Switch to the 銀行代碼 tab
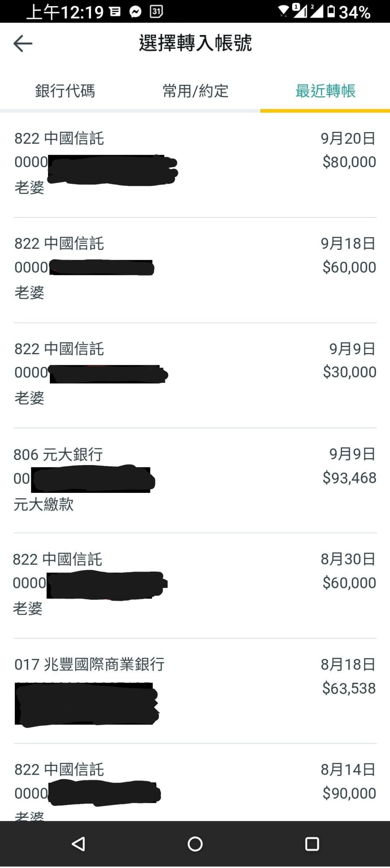 click(65, 91)
